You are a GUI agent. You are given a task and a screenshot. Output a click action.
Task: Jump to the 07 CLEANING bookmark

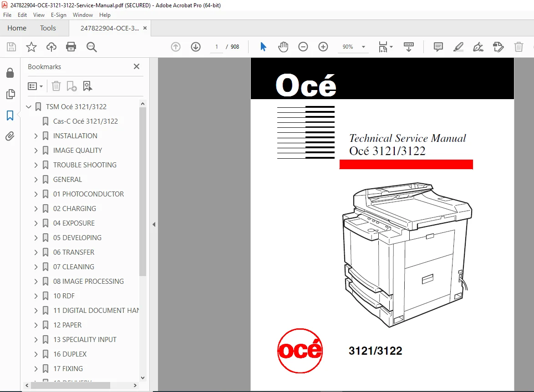(x=74, y=267)
